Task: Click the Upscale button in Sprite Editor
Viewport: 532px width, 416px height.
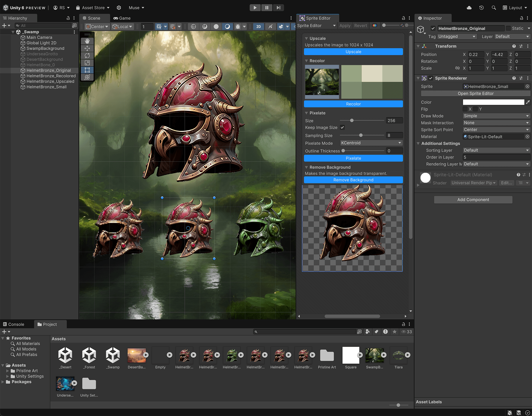Action: [x=353, y=52]
